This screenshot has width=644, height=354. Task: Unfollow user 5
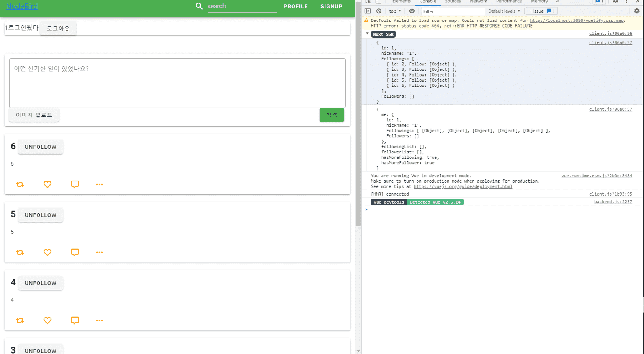pos(41,215)
